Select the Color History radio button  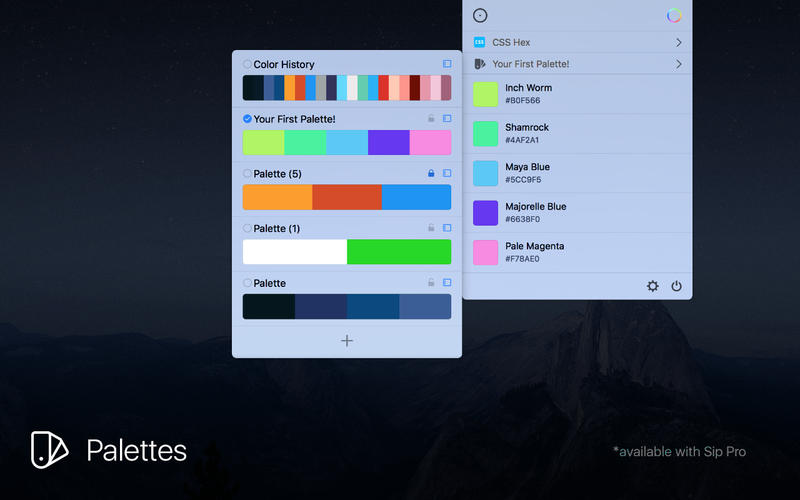click(247, 64)
